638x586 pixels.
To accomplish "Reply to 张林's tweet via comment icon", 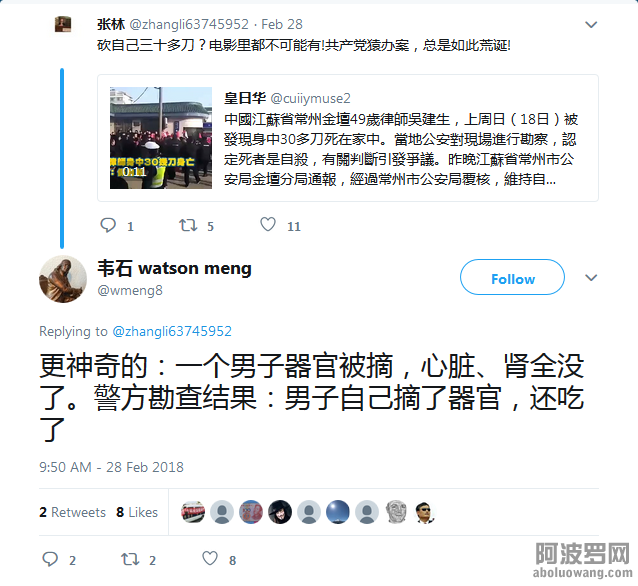I will point(108,225).
